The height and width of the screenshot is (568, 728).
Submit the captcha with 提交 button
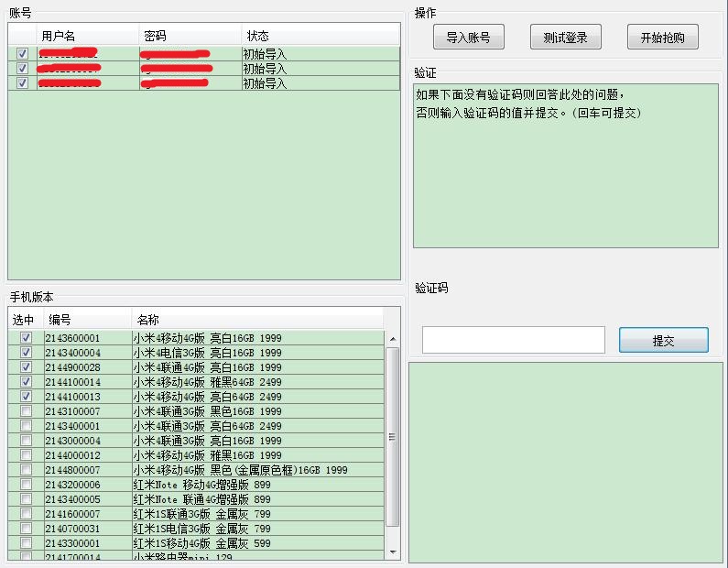pos(664,341)
